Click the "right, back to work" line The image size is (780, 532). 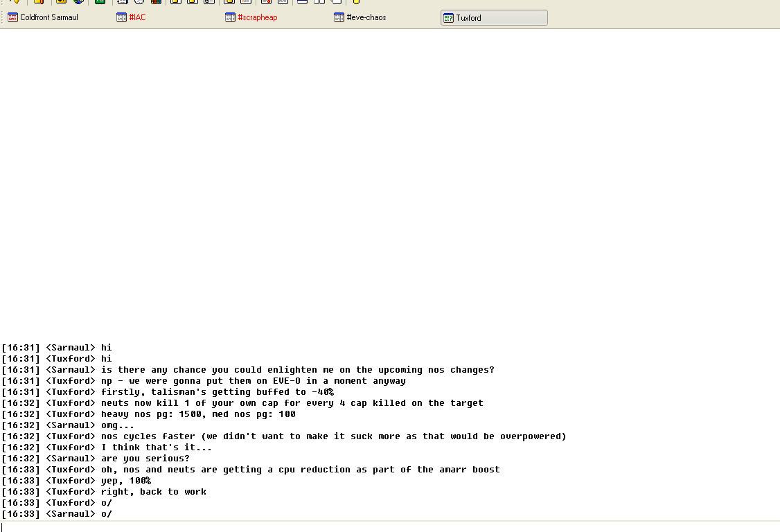[x=104, y=491]
